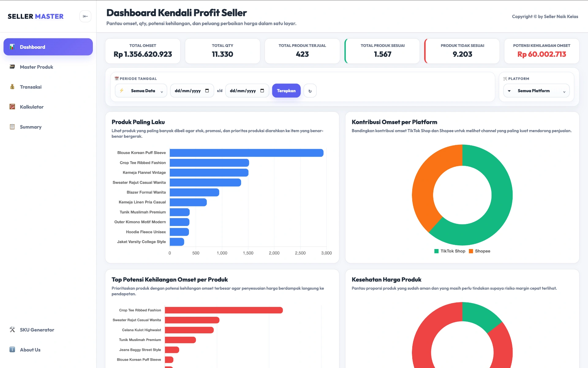The width and height of the screenshot is (588, 368).
Task: Open the Semua Data period dropdown
Action: [x=141, y=91]
